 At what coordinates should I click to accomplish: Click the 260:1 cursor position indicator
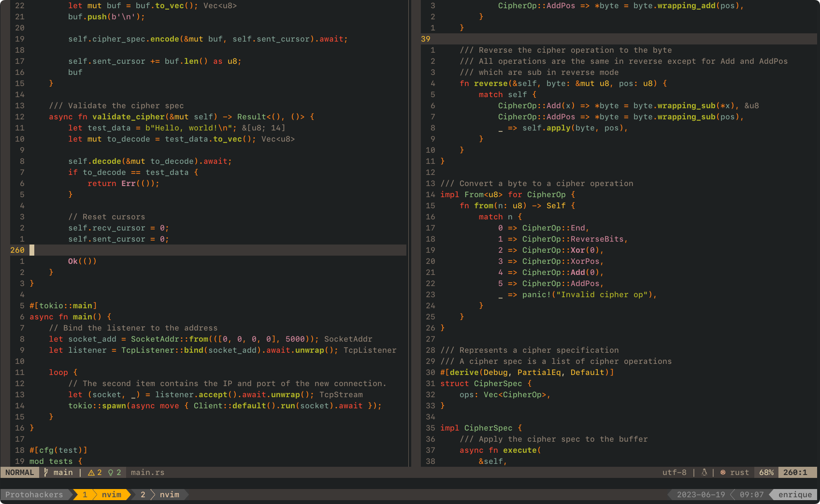pos(795,473)
